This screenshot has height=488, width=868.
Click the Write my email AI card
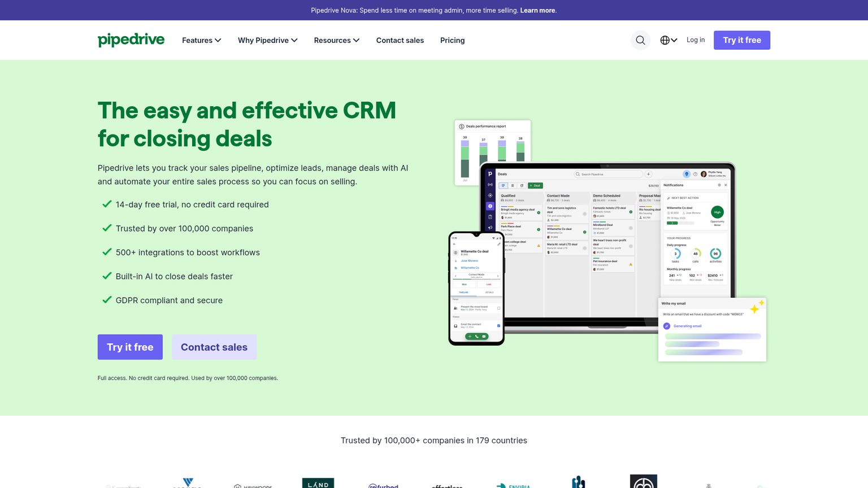tap(713, 329)
